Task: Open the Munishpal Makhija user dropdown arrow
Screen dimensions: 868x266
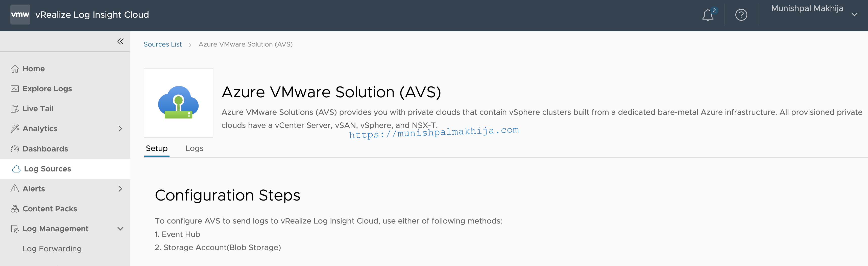Action: click(854, 14)
